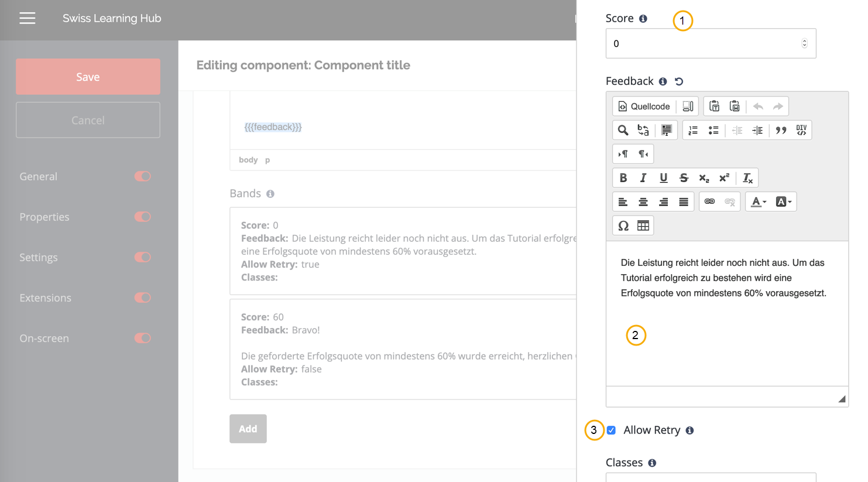
Task: Click the Cancel button
Action: (88, 120)
